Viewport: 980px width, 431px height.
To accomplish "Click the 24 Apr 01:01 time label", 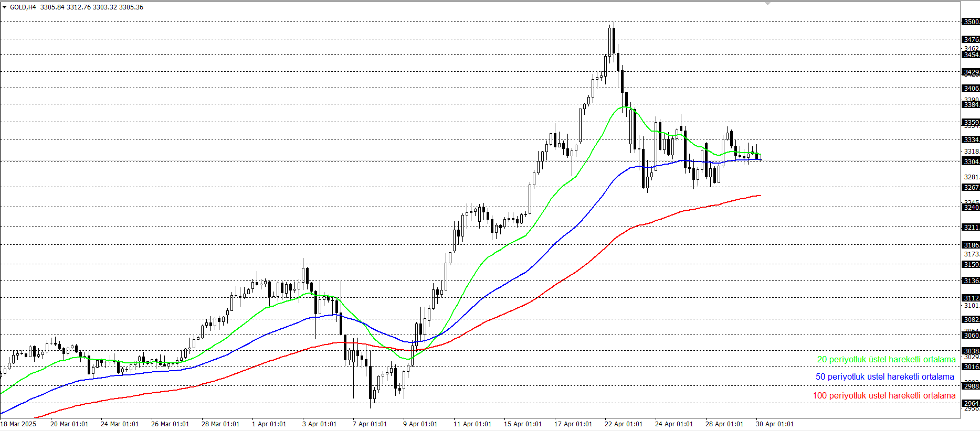I will (674, 424).
